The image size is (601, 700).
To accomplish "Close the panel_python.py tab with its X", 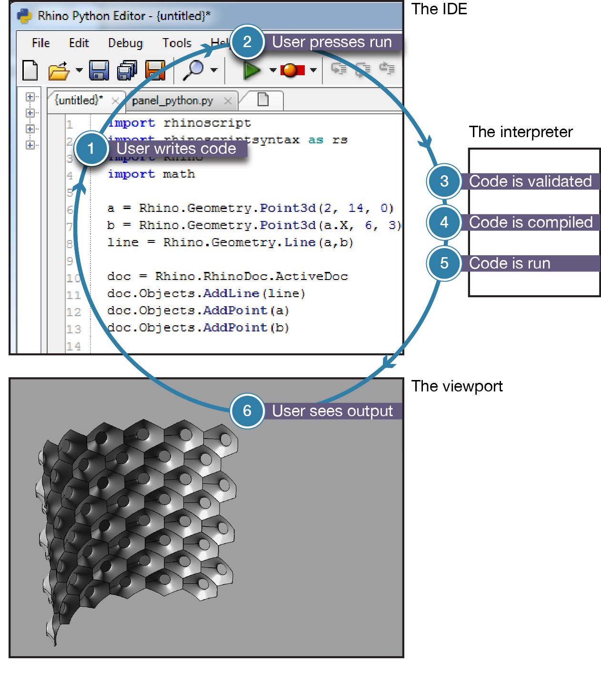I will 228,100.
